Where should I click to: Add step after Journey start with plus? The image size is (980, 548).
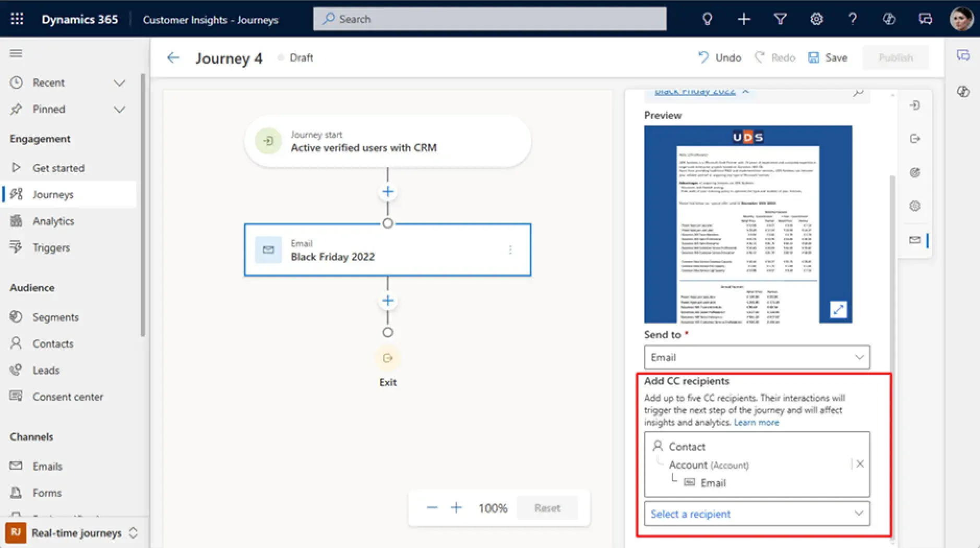[x=388, y=192]
